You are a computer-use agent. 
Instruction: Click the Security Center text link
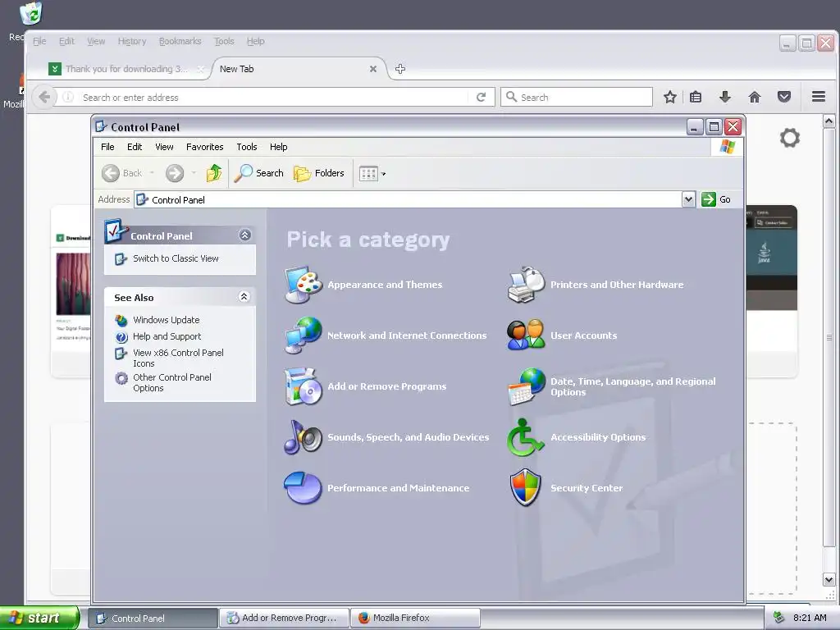click(x=586, y=488)
